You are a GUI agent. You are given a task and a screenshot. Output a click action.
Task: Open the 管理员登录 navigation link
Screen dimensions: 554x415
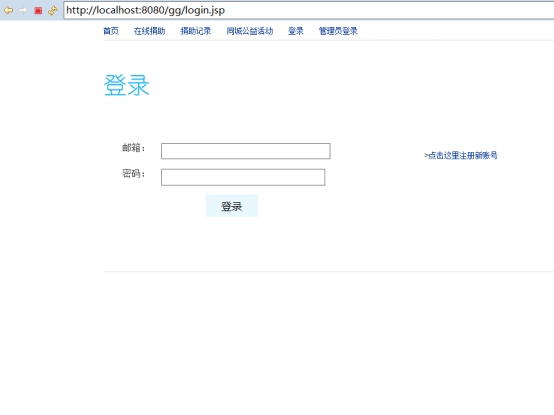click(x=338, y=31)
